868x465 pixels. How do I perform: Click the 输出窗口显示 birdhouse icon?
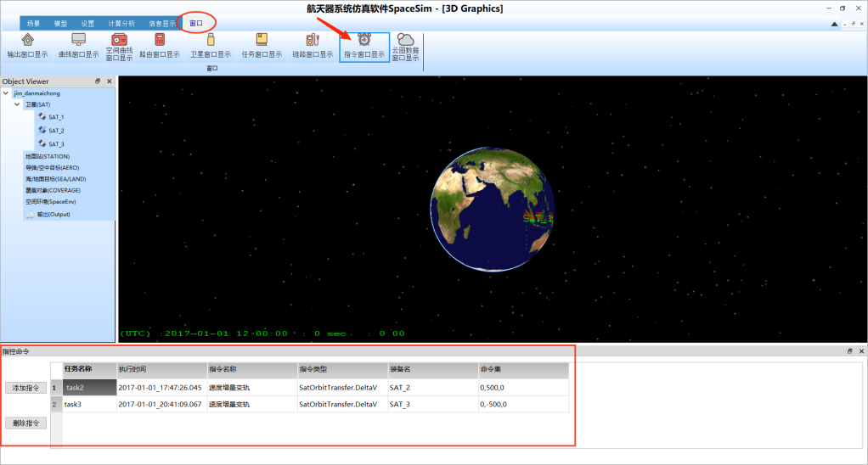pos(27,40)
